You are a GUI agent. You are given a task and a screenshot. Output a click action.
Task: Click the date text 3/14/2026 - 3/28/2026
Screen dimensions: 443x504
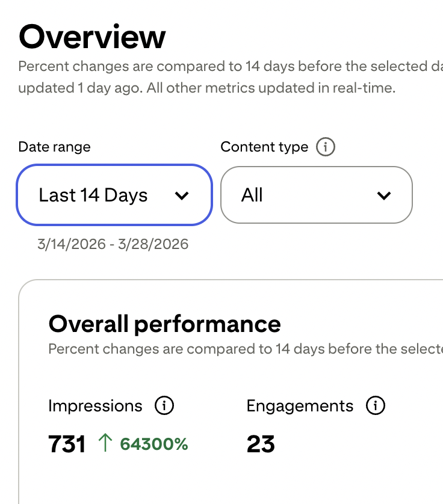pyautogui.click(x=113, y=244)
